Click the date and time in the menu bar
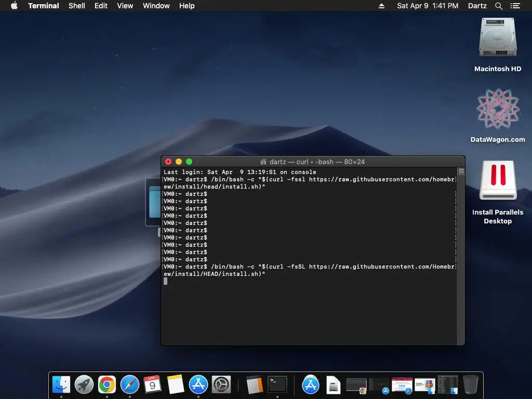The image size is (532, 399). pyautogui.click(x=428, y=6)
